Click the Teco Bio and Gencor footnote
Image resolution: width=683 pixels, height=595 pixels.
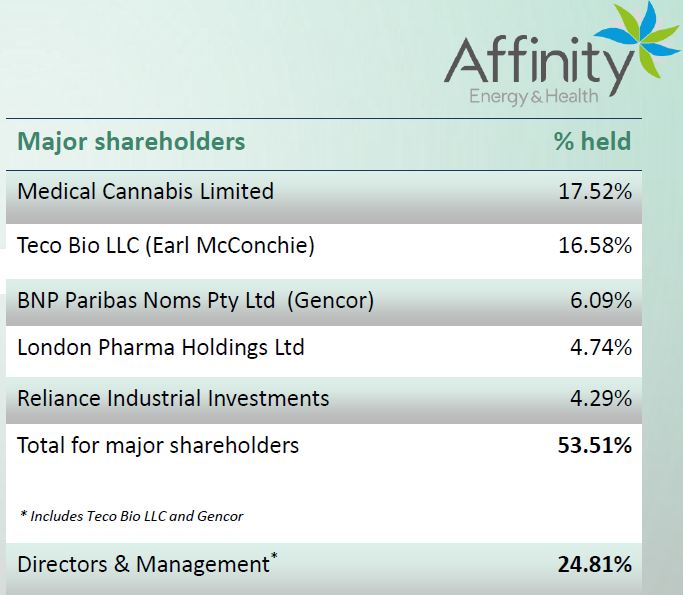(x=131, y=516)
